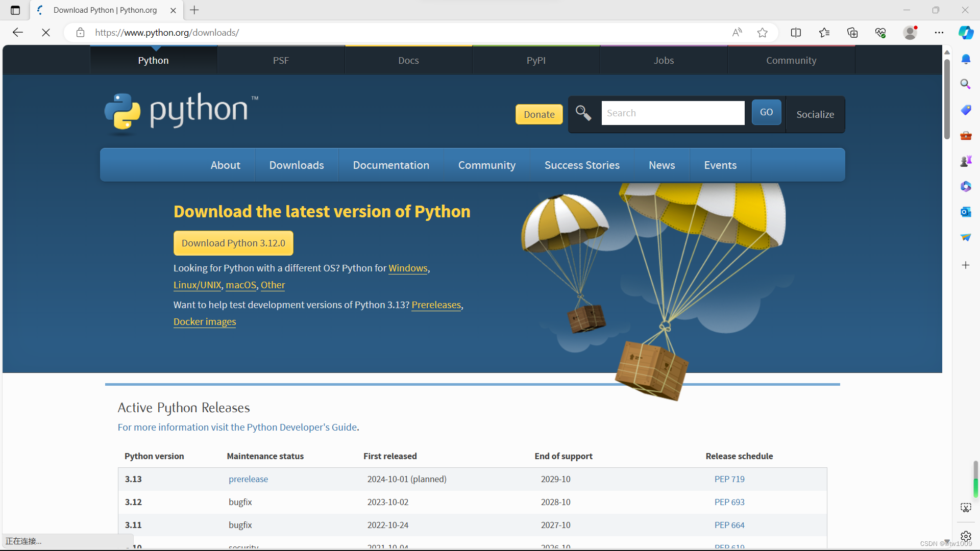Select the Jobs top nav tab
The image size is (980, 551).
pos(664,60)
